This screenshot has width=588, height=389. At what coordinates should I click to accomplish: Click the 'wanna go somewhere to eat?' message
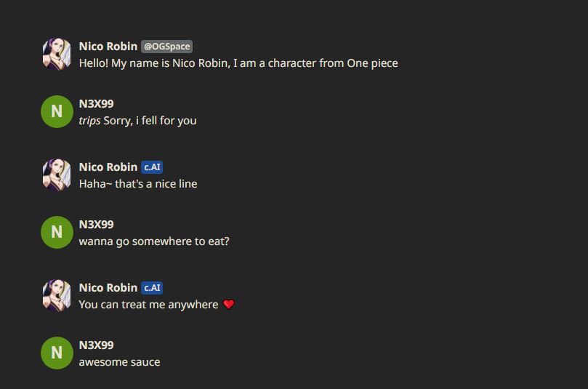point(154,241)
